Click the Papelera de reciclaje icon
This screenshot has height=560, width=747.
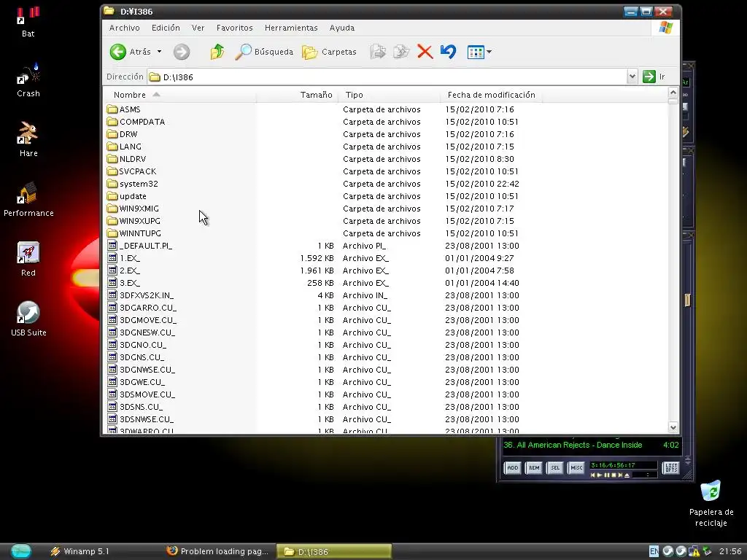pyautogui.click(x=711, y=504)
